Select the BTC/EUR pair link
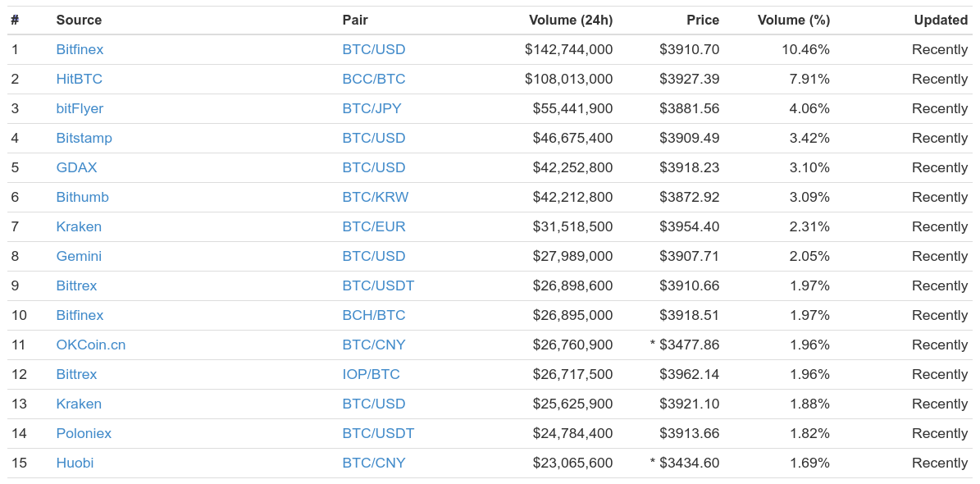 pyautogui.click(x=374, y=226)
